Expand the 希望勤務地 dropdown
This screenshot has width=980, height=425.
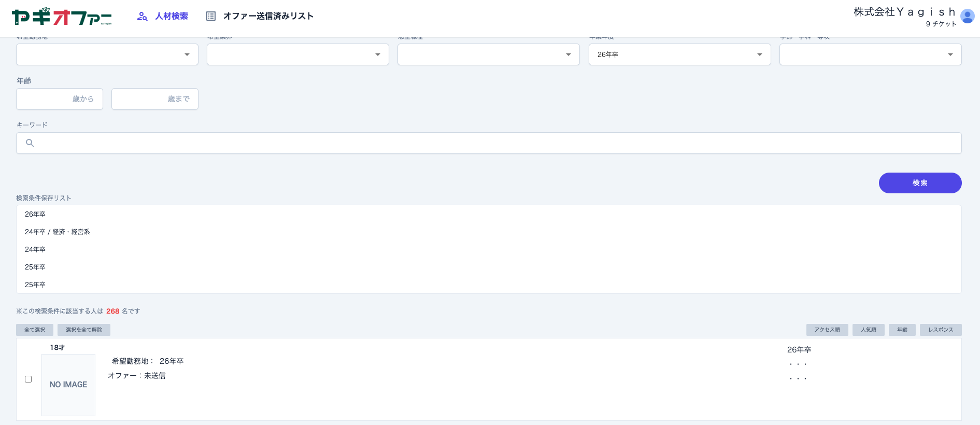[107, 54]
